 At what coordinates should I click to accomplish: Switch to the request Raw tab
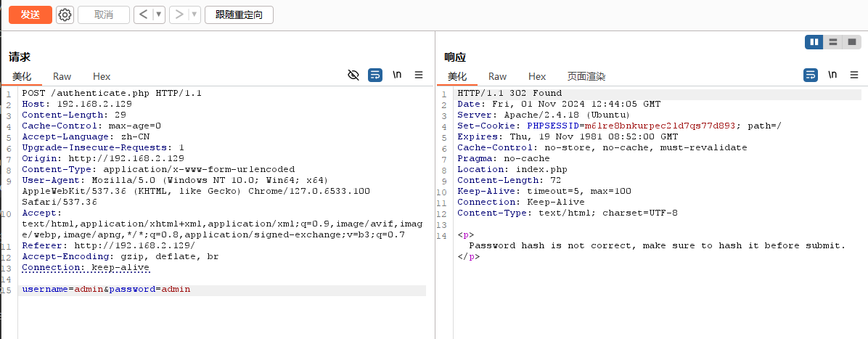[x=62, y=76]
